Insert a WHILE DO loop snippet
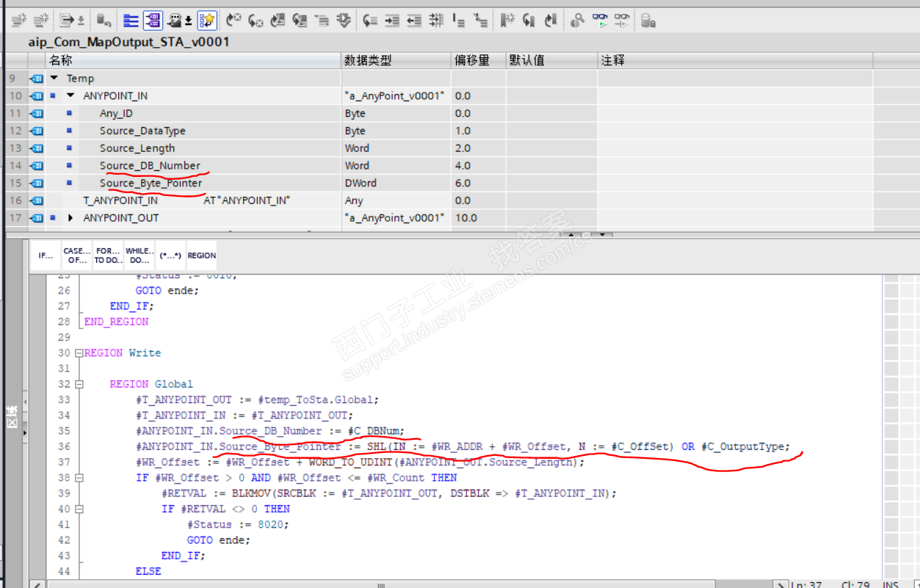The height and width of the screenshot is (588, 920). 140,255
